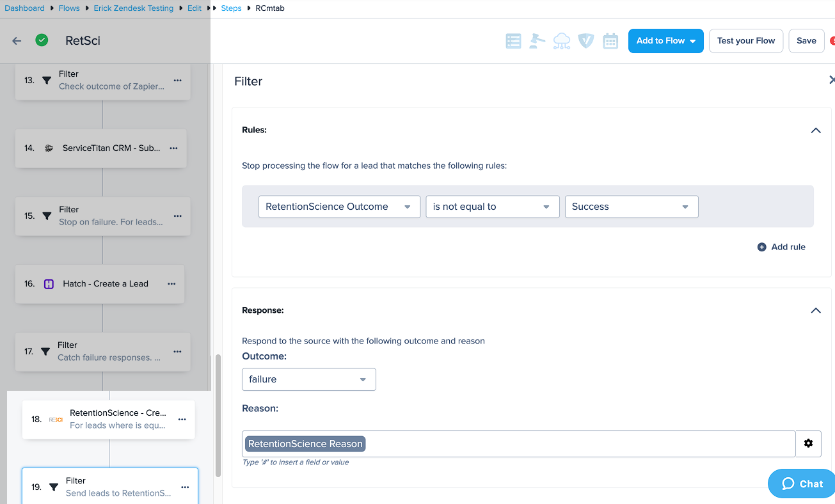Click the gear icon beside Reason field

[x=809, y=444]
